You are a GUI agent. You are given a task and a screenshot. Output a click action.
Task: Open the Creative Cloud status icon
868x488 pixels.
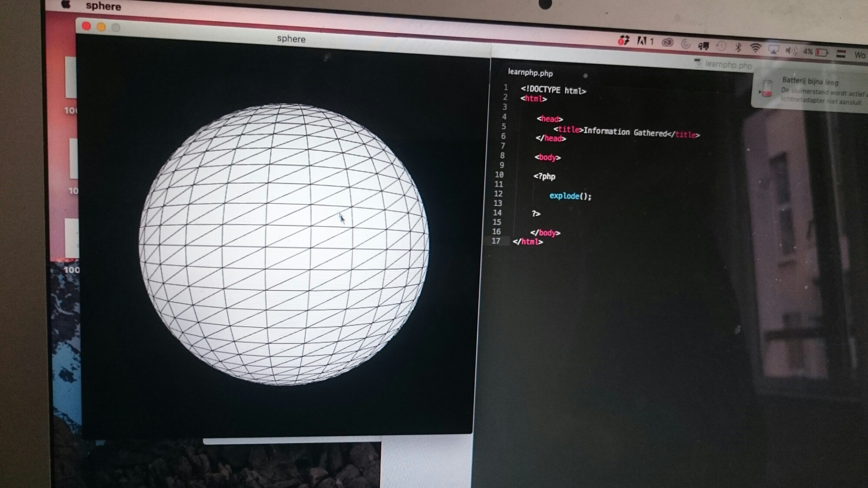[x=667, y=42]
